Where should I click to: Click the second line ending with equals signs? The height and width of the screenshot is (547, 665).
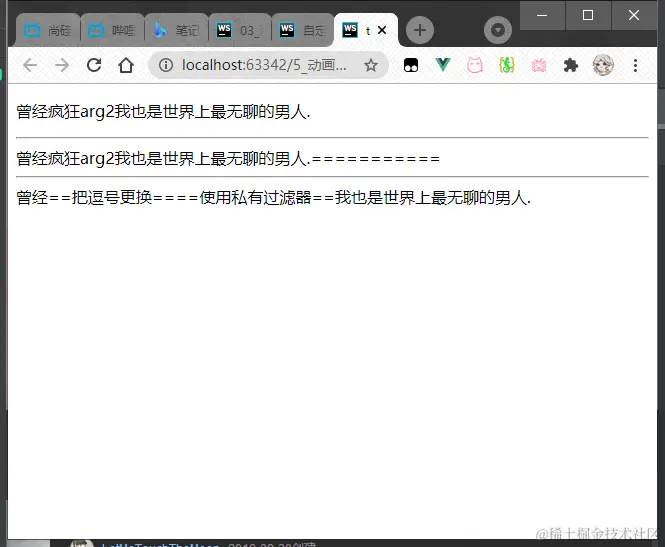[x=228, y=159]
